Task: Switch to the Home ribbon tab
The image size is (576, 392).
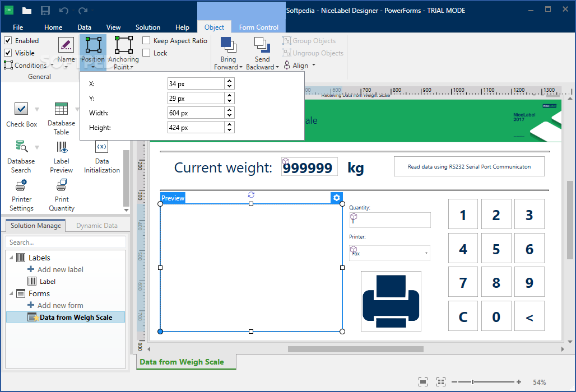Action: tap(53, 27)
